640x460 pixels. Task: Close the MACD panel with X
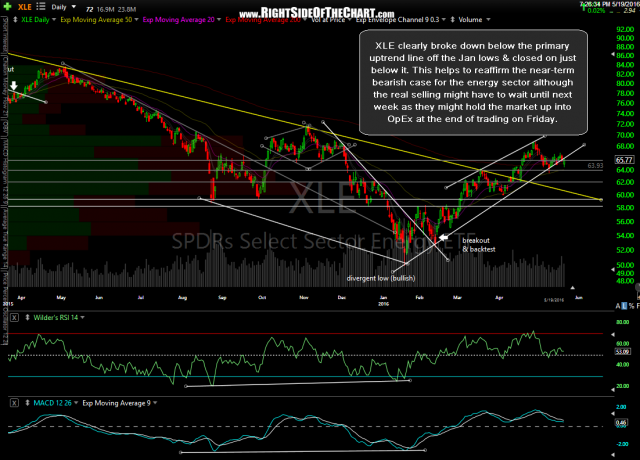point(14,403)
